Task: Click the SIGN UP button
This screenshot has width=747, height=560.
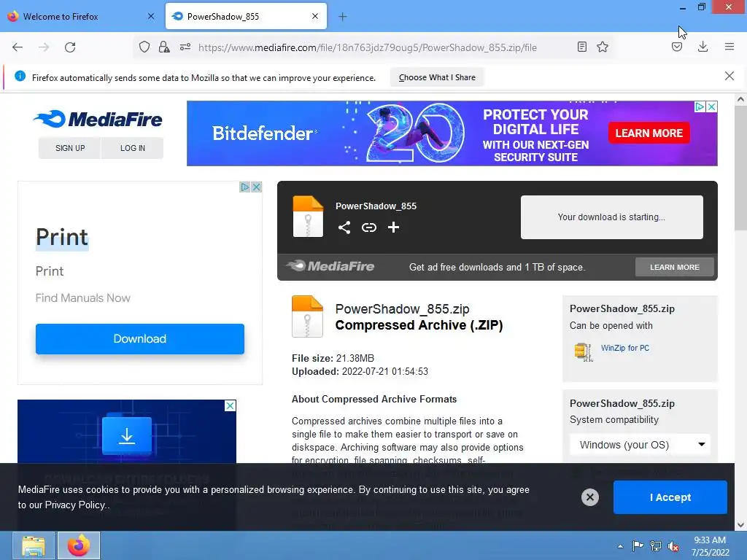Action: click(70, 148)
